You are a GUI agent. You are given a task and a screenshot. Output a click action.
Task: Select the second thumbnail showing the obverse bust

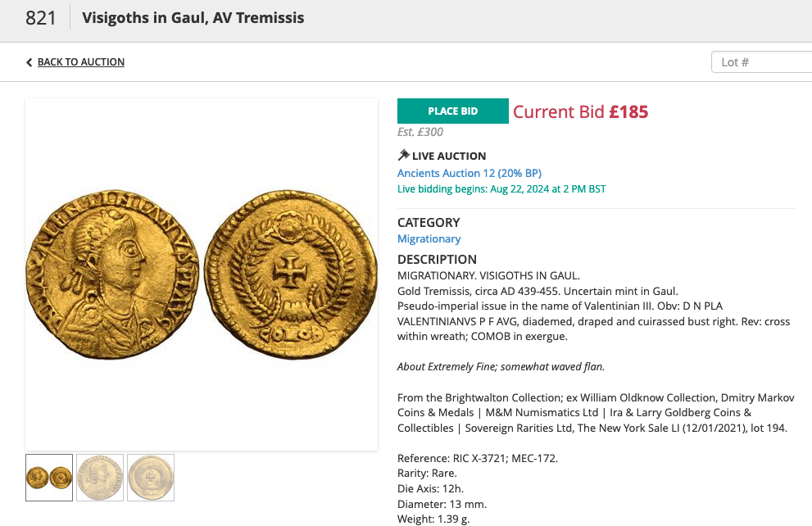100,478
